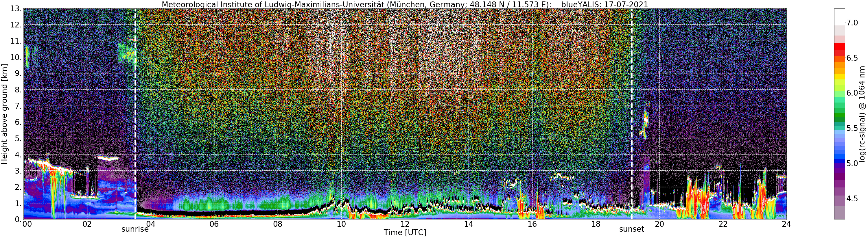This screenshot has height=238, width=868.
Task: Select the 'sunrise' label below the axis
Action: coord(135,229)
